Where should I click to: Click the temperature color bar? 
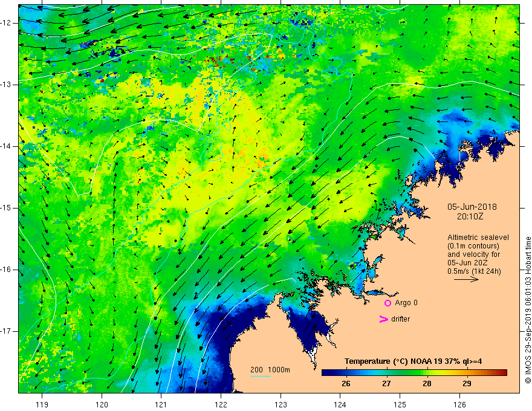tap(414, 373)
